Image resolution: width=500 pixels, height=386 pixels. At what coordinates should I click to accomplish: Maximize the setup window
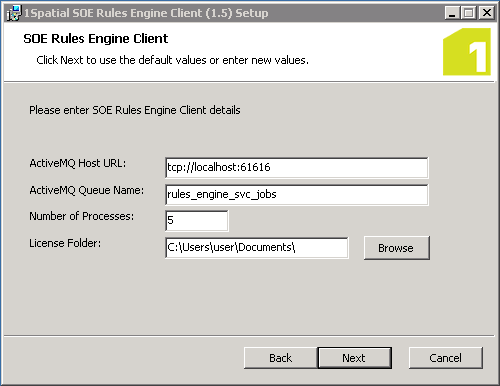(x=469, y=13)
